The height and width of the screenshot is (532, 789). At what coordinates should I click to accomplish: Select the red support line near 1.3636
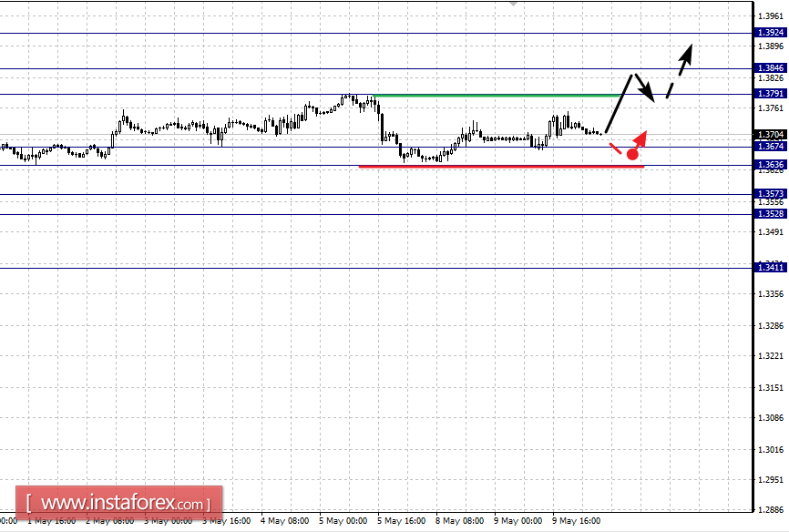501,166
